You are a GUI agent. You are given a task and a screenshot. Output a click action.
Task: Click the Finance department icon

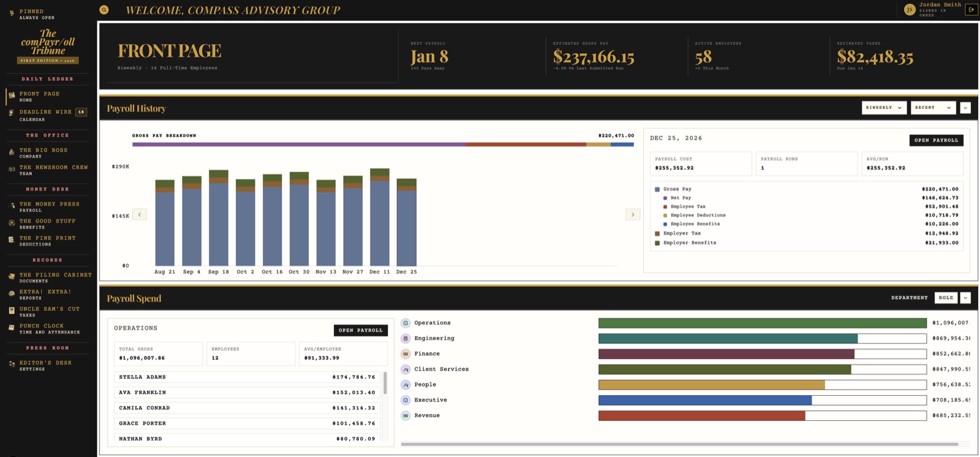(405, 353)
